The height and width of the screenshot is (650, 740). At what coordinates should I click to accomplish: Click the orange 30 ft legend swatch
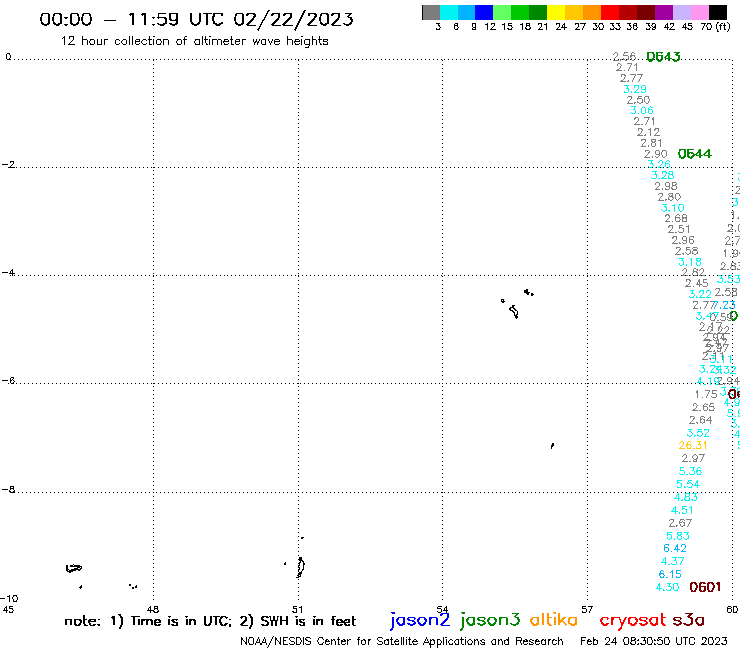(x=592, y=12)
